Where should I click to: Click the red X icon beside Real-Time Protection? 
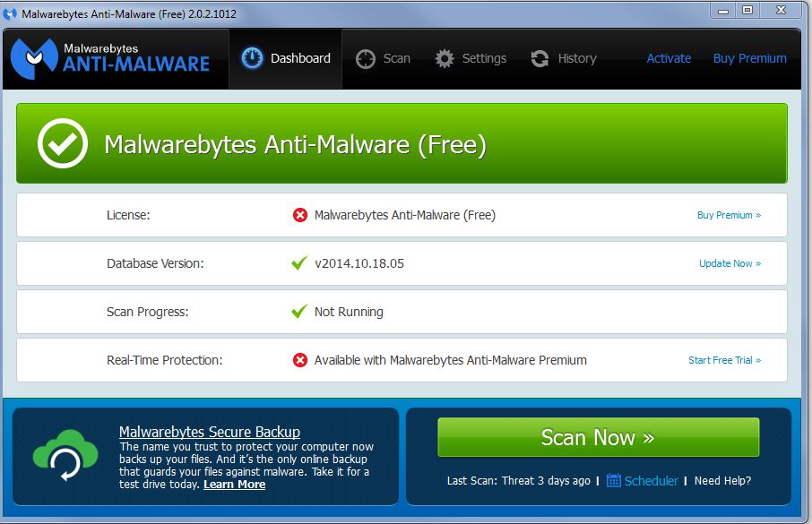pyautogui.click(x=300, y=360)
